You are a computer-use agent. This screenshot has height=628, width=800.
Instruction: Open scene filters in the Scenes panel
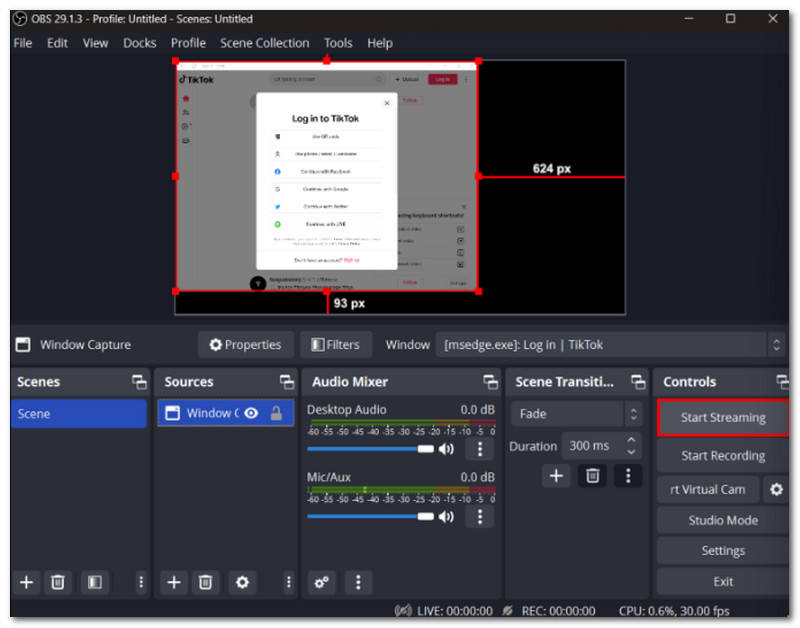tap(95, 582)
